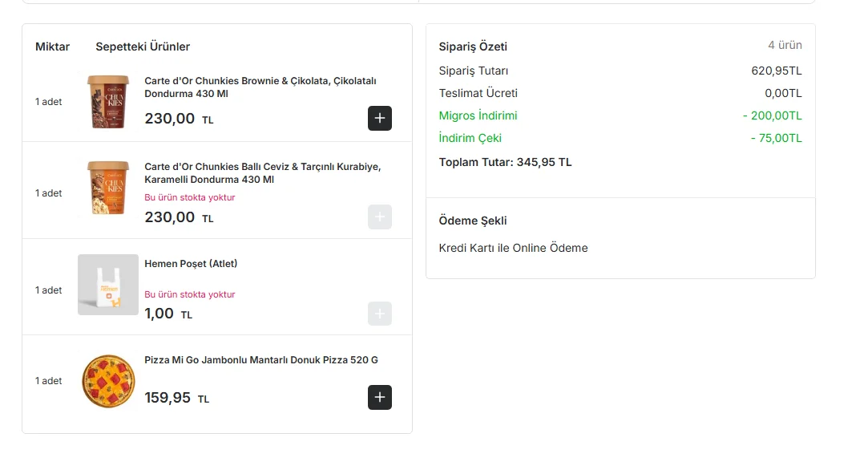Click the disabled plus for Ballı Ceviz ice cream

click(380, 217)
